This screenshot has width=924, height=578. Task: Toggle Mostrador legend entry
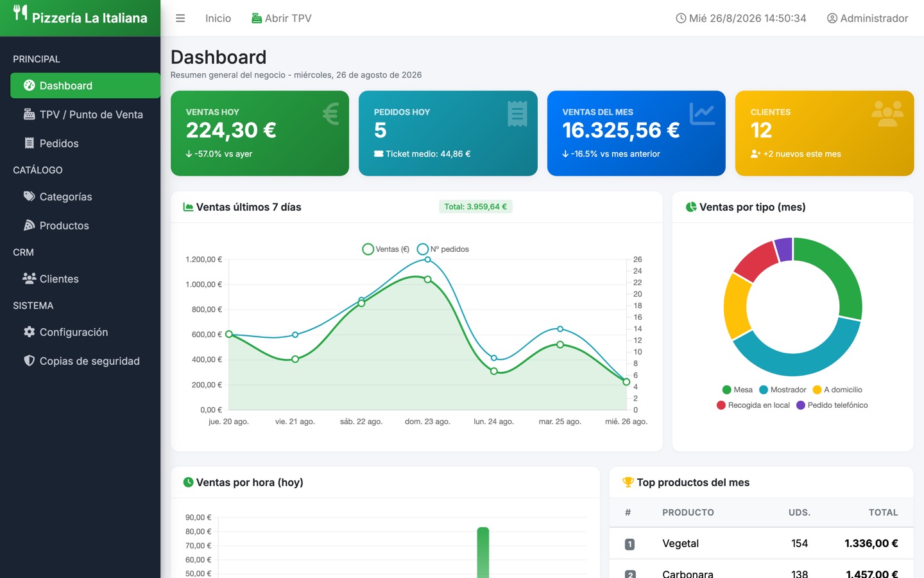pyautogui.click(x=782, y=390)
